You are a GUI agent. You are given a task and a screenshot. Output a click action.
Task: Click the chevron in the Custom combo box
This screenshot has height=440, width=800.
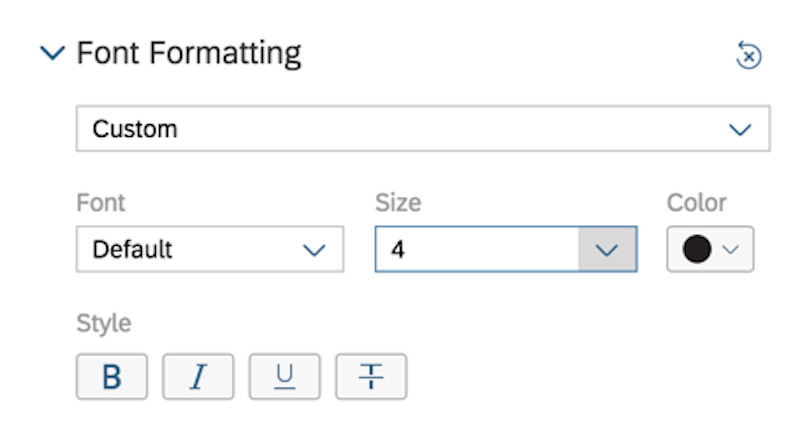(740, 129)
